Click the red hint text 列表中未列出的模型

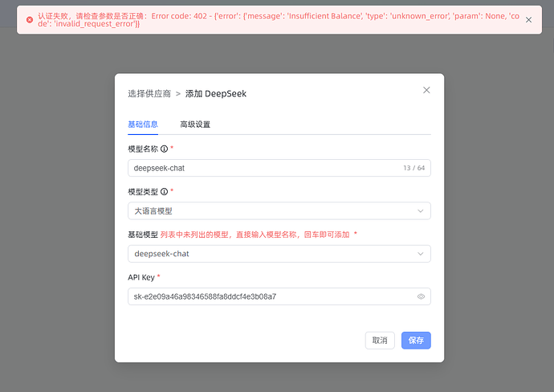(255, 235)
